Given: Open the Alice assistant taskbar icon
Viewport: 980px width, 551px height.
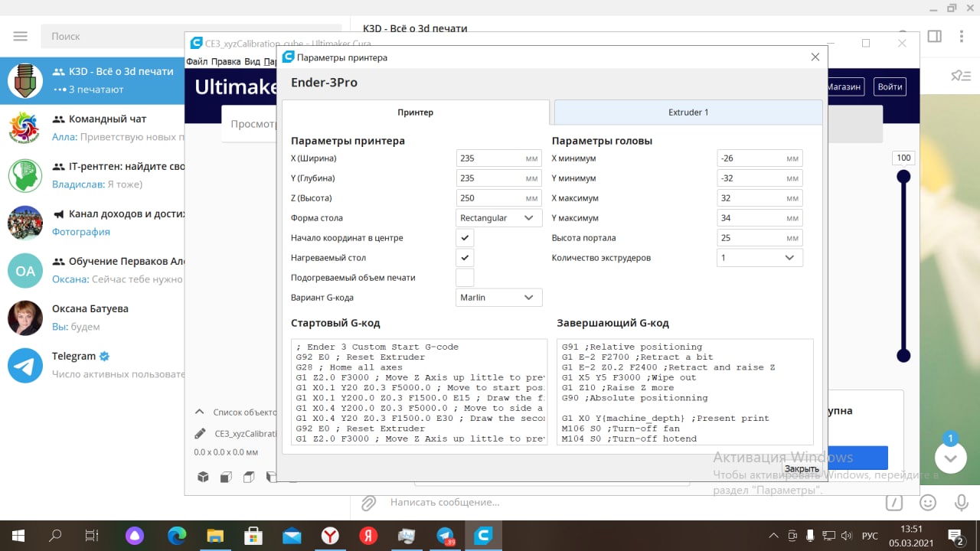Looking at the screenshot, I should pyautogui.click(x=136, y=536).
